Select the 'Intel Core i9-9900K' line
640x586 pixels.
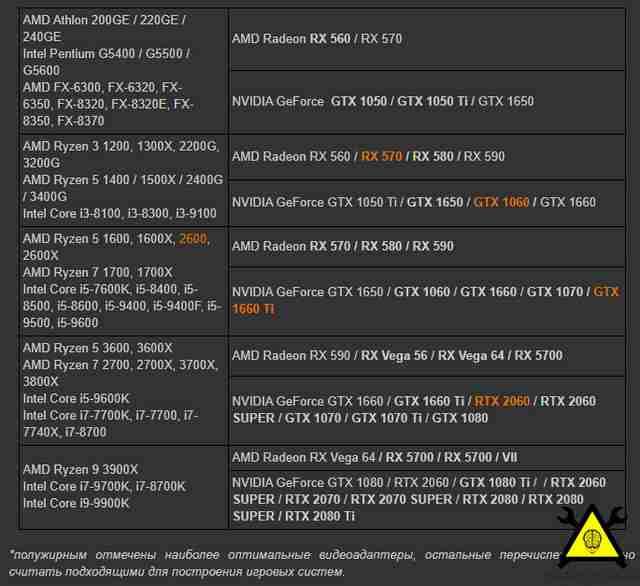tap(76, 503)
